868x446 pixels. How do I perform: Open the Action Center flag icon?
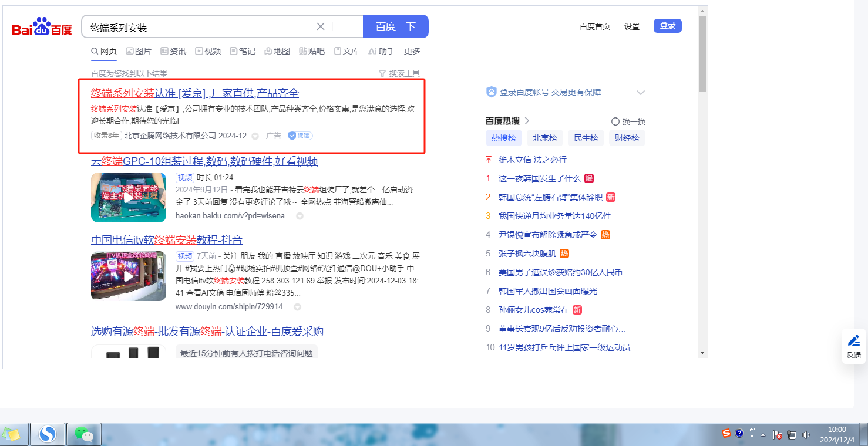778,435
